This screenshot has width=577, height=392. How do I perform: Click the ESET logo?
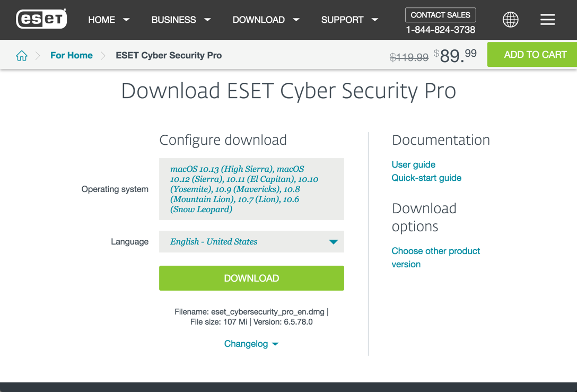[41, 19]
